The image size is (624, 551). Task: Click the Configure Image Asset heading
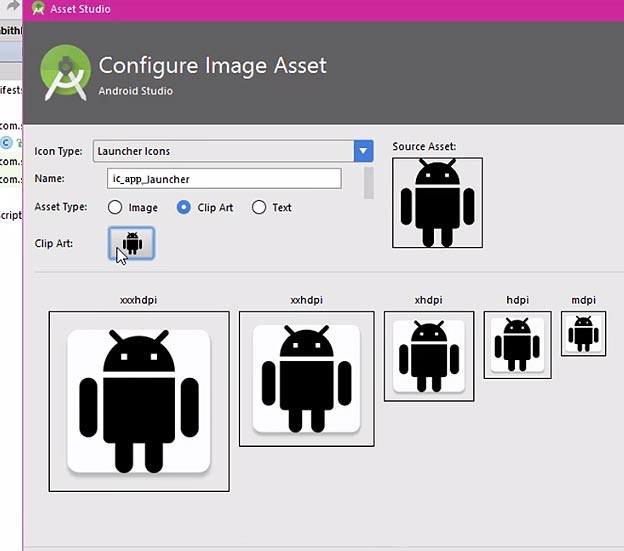pos(213,66)
